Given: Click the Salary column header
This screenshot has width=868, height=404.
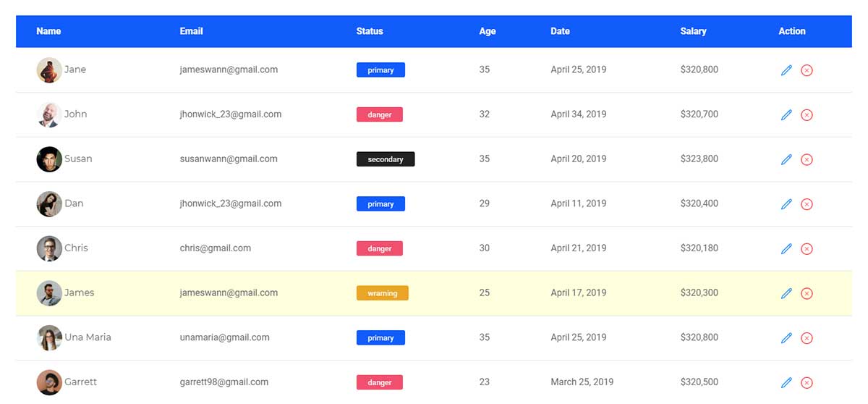Looking at the screenshot, I should click(693, 31).
